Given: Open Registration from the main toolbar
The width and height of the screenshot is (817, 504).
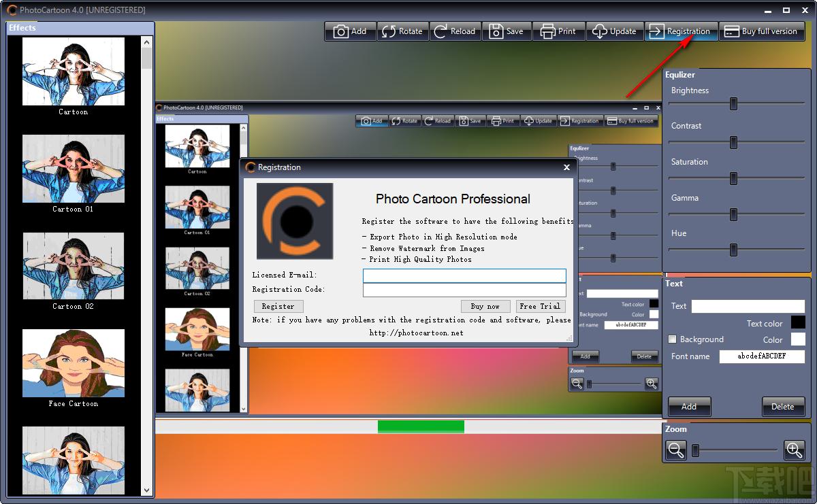Looking at the screenshot, I should tap(681, 31).
